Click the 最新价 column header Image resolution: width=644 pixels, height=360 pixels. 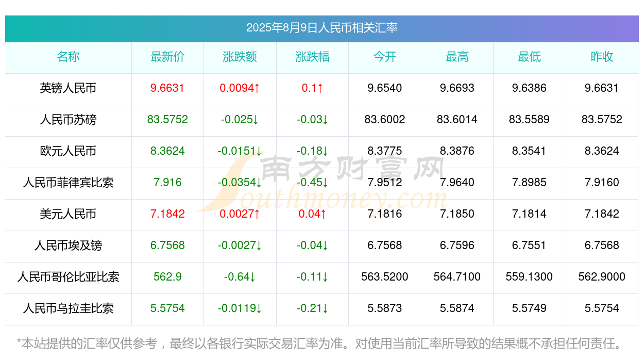[167, 57]
